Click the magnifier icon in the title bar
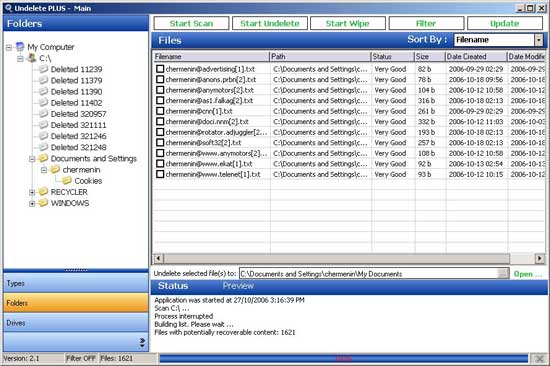Screen dimensions: 550x366 click(9, 8)
